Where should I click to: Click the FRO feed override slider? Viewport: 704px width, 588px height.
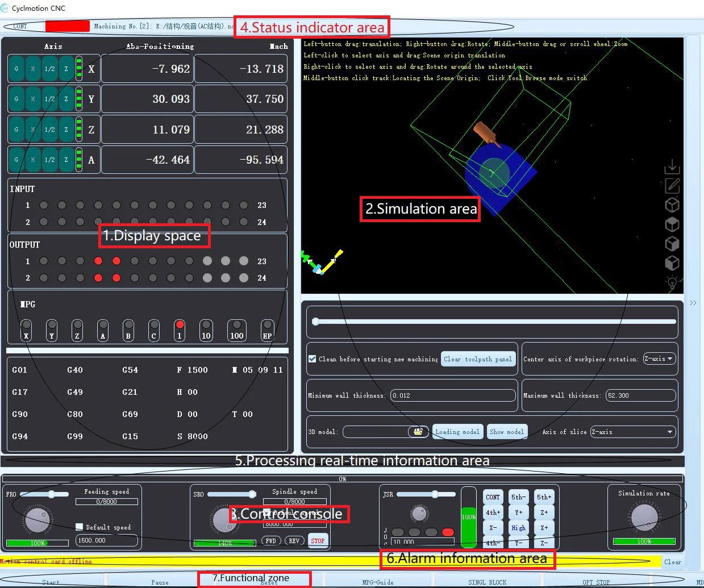44,494
